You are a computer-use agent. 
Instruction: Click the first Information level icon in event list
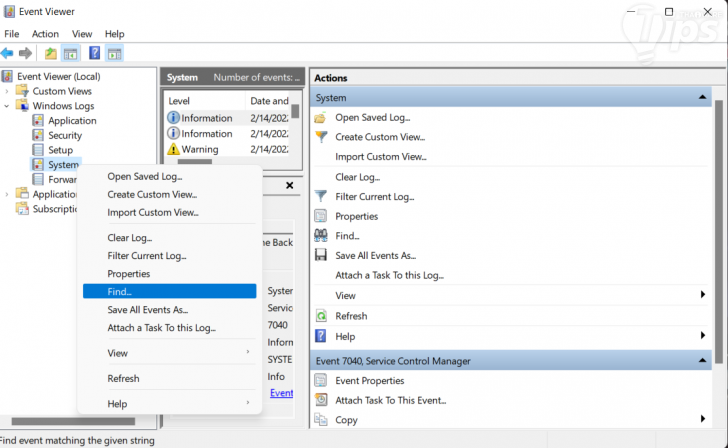[x=173, y=118]
